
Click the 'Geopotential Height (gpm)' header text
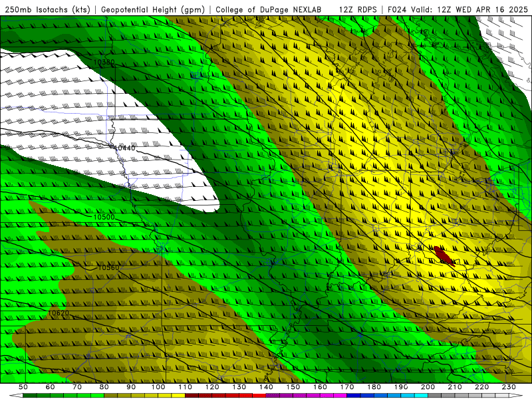[153, 10]
